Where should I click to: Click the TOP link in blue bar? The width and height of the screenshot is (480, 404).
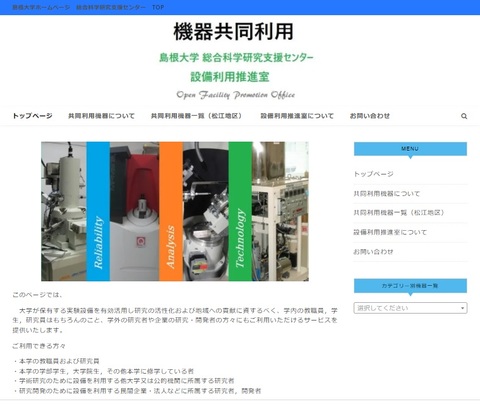pos(158,7)
